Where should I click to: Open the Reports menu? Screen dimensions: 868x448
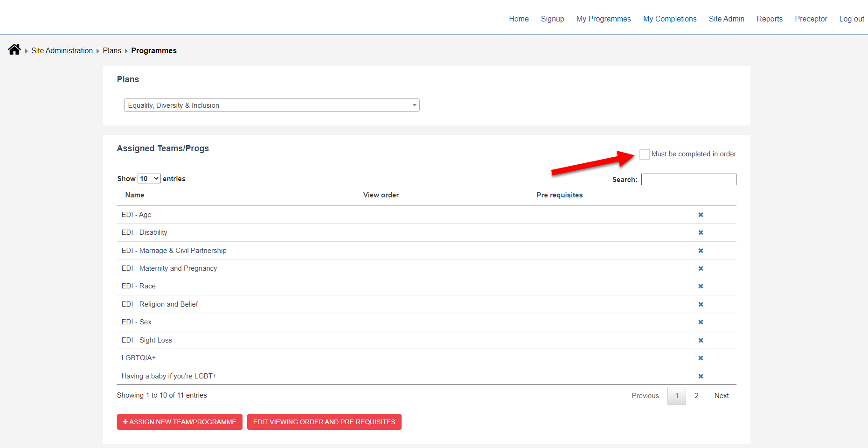pyautogui.click(x=770, y=19)
